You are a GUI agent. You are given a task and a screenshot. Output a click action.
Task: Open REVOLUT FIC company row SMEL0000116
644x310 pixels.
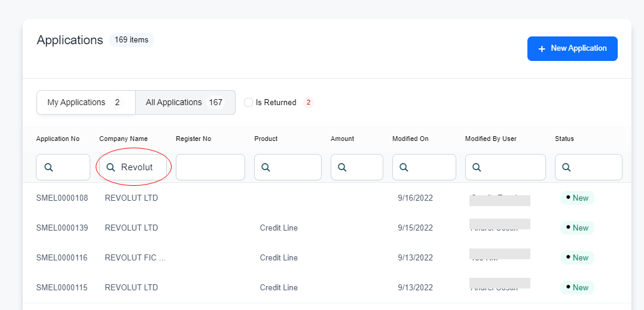(x=135, y=257)
